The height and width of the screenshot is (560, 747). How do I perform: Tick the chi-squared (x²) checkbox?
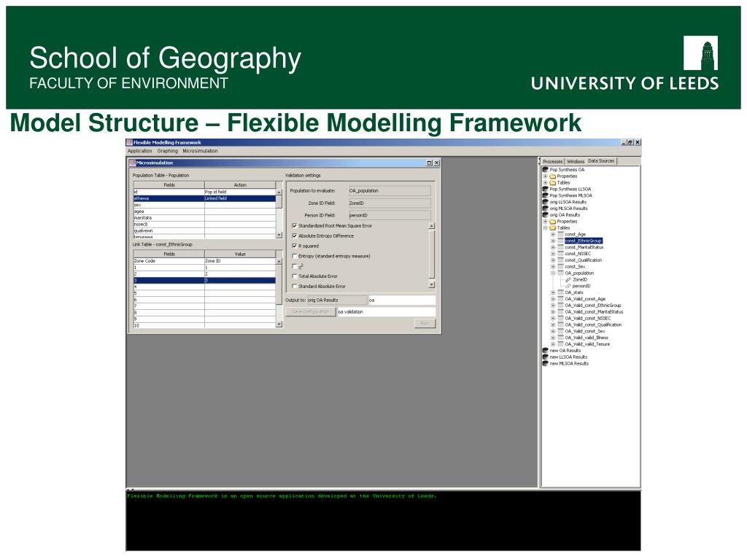tap(295, 266)
